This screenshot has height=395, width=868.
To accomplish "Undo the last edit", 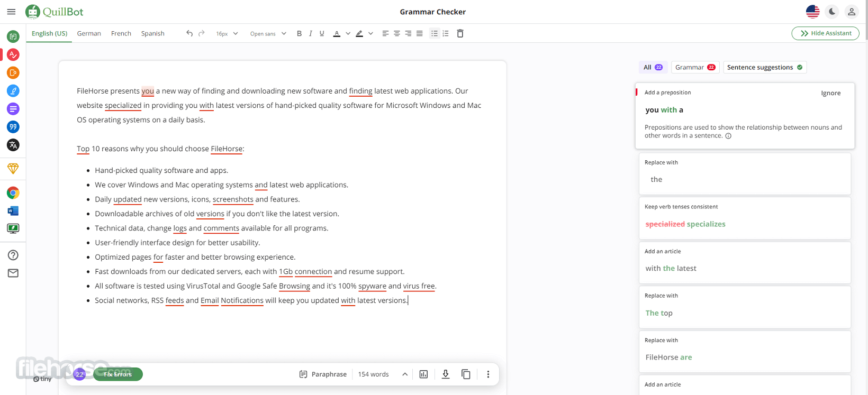I will click(x=189, y=33).
